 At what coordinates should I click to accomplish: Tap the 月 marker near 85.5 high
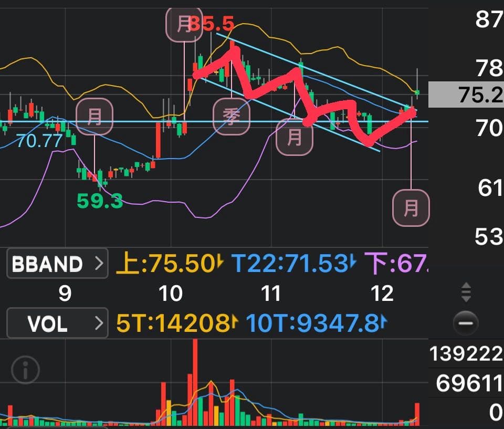click(x=184, y=24)
